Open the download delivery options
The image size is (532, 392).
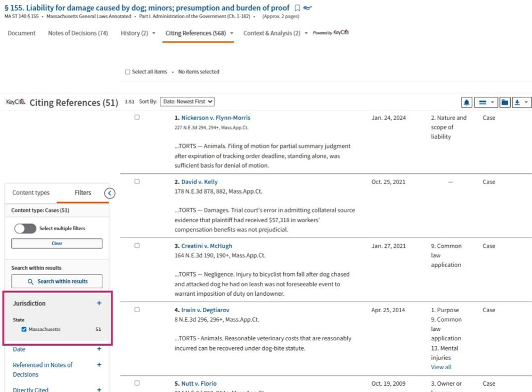pyautogui.click(x=521, y=102)
